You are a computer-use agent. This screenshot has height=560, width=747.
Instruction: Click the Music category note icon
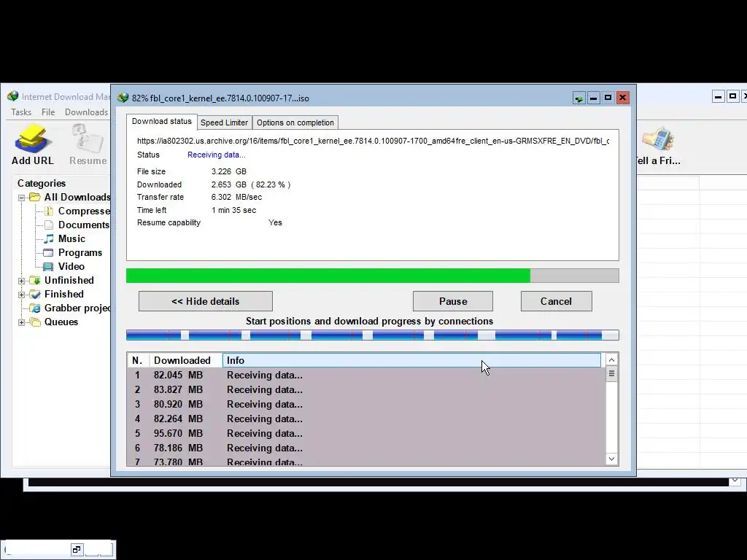coord(49,238)
